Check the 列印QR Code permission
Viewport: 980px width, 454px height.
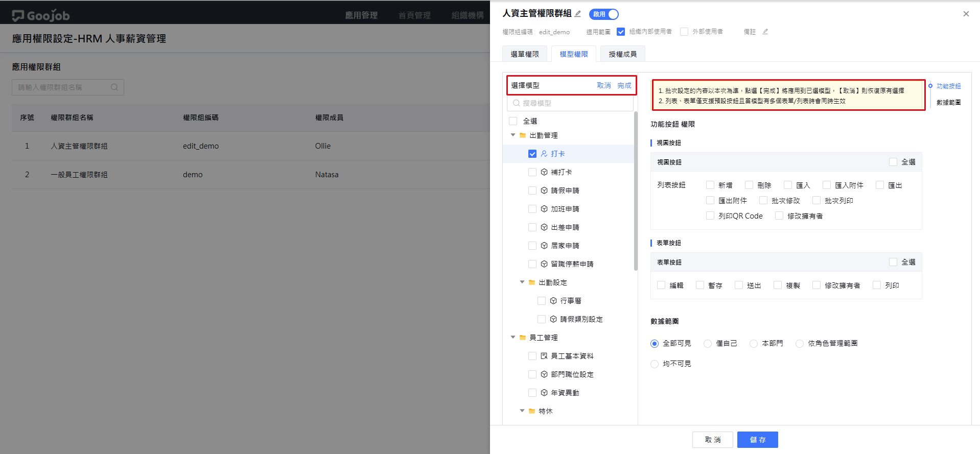pos(710,216)
